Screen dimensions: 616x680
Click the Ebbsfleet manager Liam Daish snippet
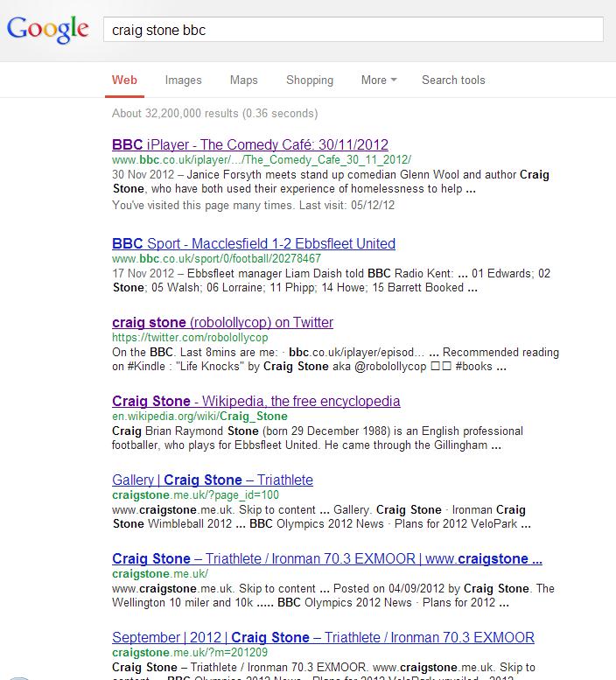pos(332,281)
